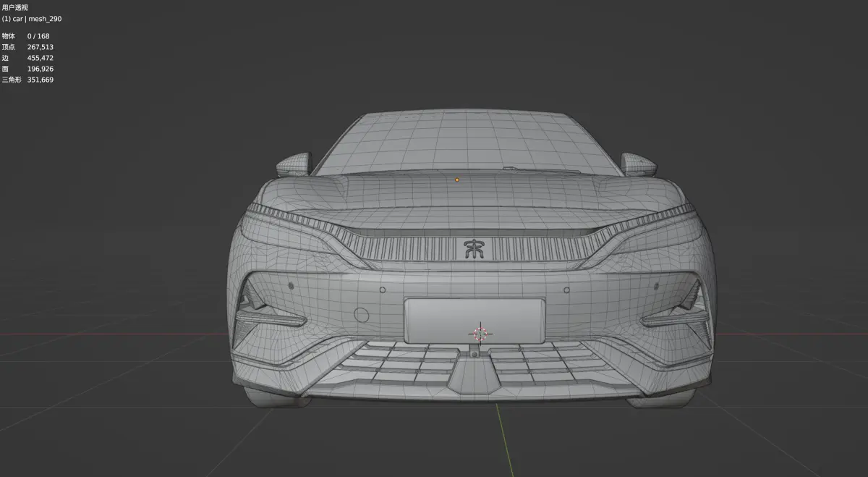The width and height of the screenshot is (868, 477).
Task: Select the license plate mesh
Action: click(x=474, y=321)
